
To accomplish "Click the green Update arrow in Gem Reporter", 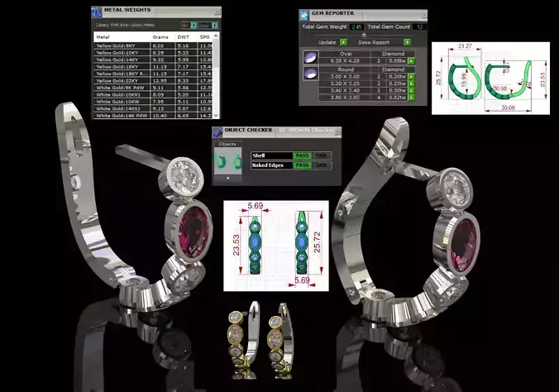I will click(x=343, y=42).
